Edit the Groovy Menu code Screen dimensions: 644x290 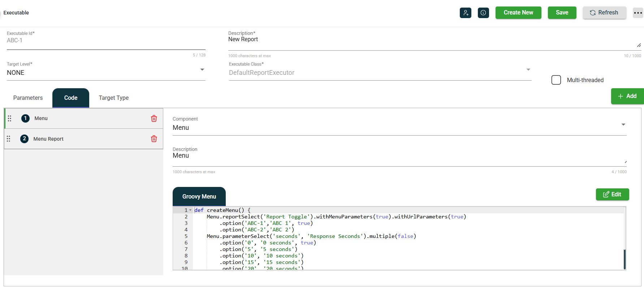tap(612, 194)
